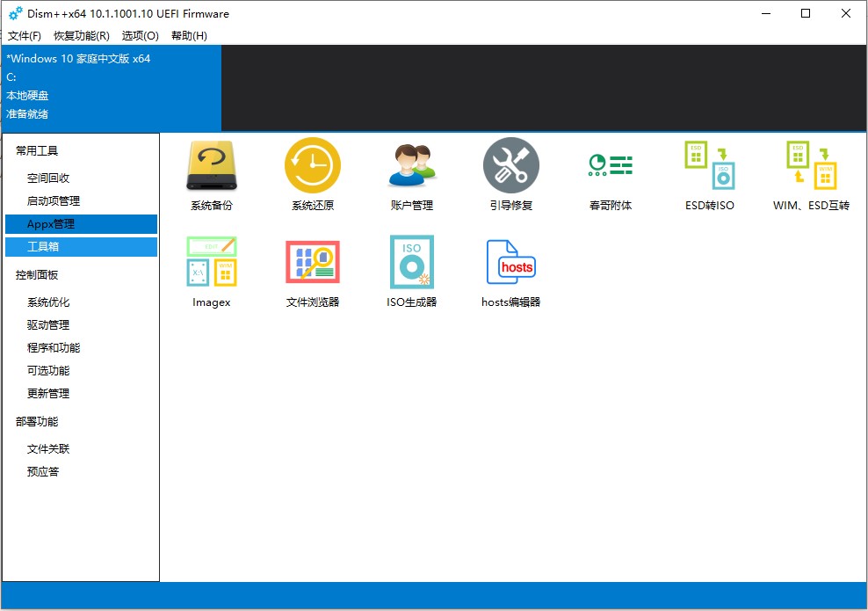Open WIM、ESD互转 conversion tool

[x=809, y=173]
